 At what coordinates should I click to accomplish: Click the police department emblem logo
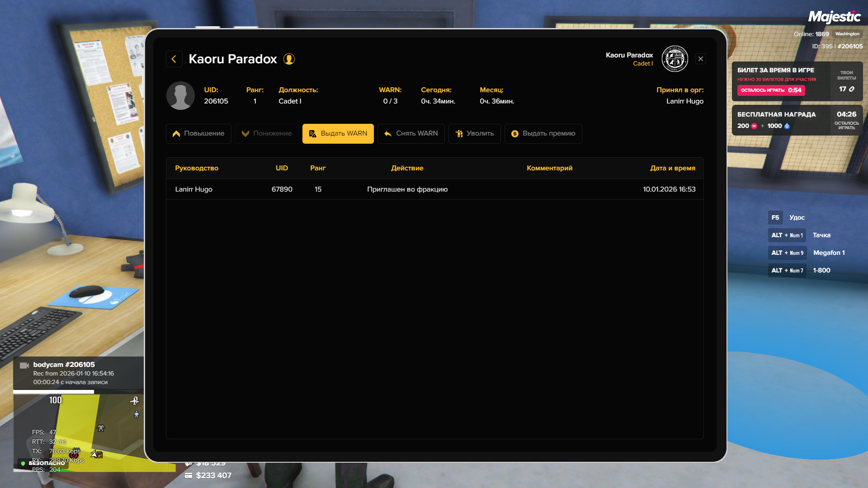(x=675, y=59)
